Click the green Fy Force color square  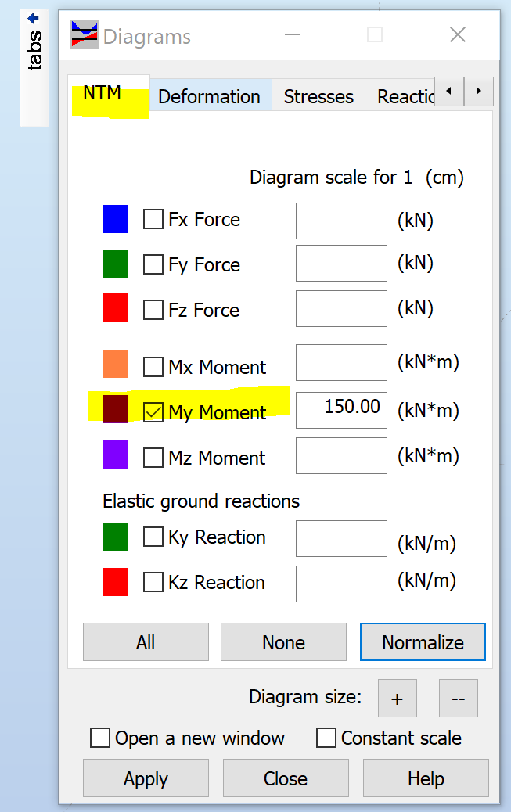coord(114,264)
